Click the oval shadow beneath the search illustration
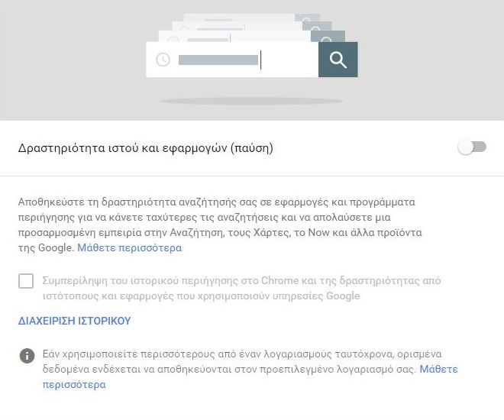 [x=252, y=102]
